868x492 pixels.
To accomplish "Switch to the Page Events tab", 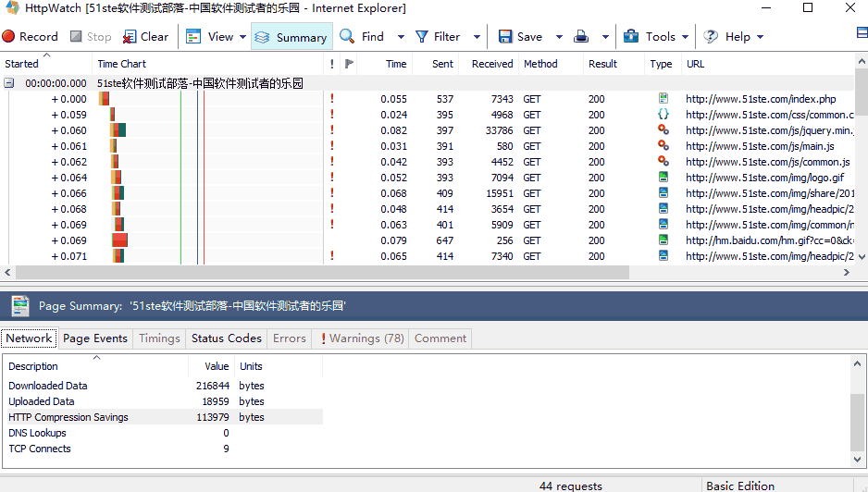I will tap(95, 338).
